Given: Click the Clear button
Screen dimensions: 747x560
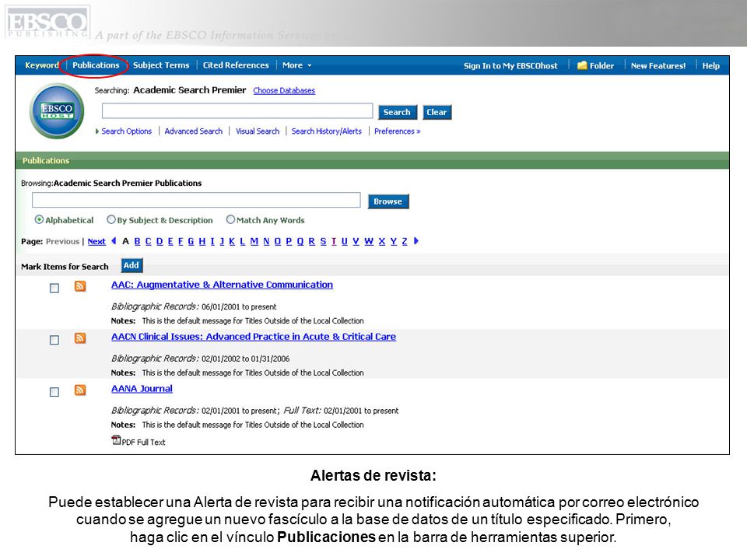Looking at the screenshot, I should (437, 112).
